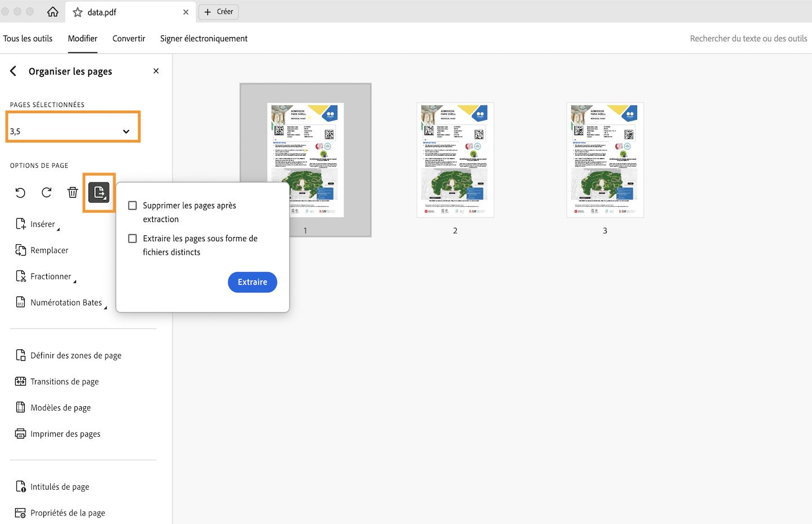
Task: Switch to the Convertir tab
Action: point(129,38)
